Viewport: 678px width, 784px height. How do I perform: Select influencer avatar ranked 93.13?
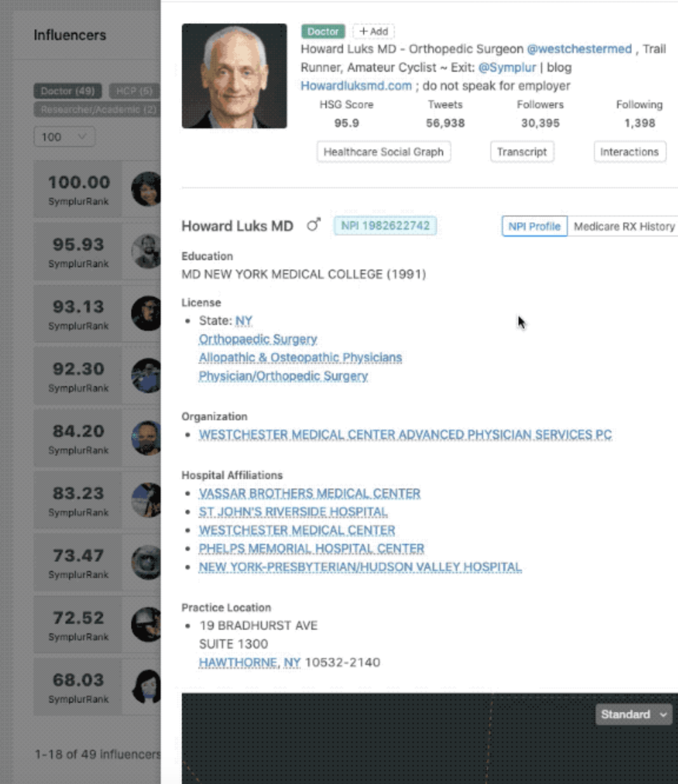point(146,313)
